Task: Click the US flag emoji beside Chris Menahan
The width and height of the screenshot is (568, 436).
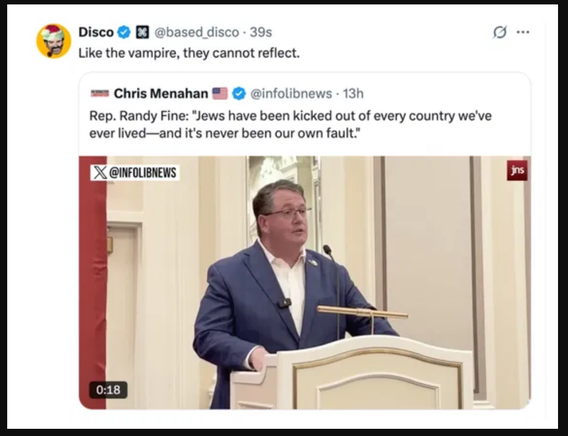Action: 220,93
